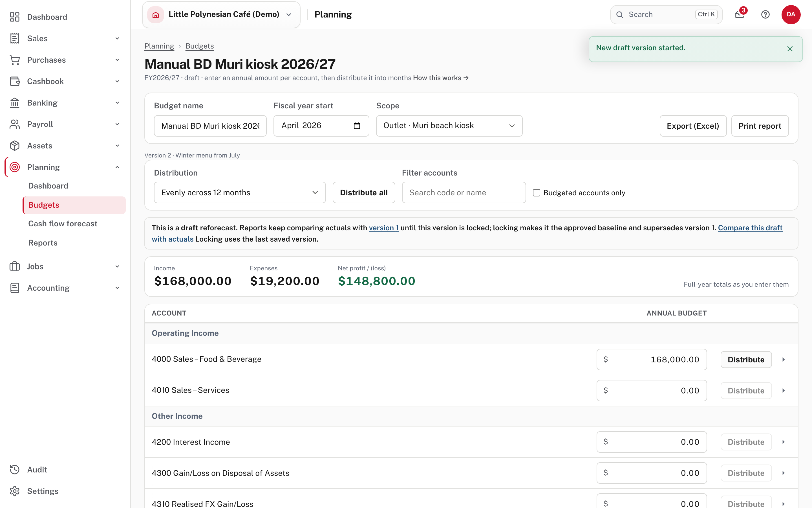Click the DA user avatar
812x508 pixels.
[791, 14]
